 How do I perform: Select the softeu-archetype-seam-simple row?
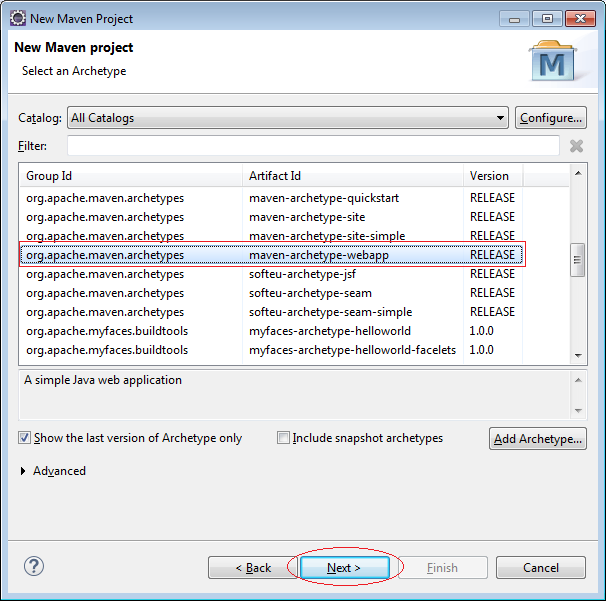pos(271,312)
